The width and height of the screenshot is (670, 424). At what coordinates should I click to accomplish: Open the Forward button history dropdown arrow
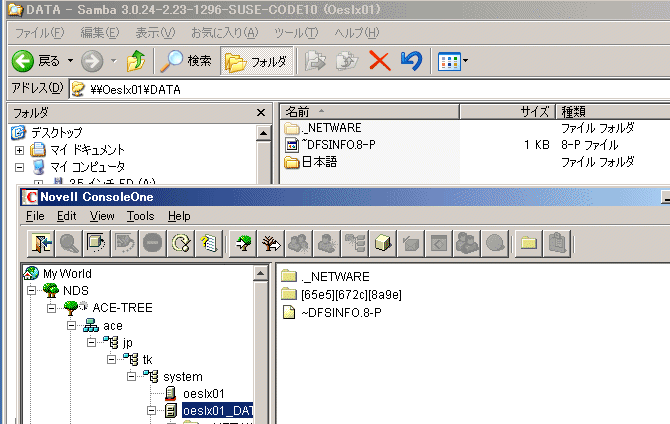(x=114, y=61)
